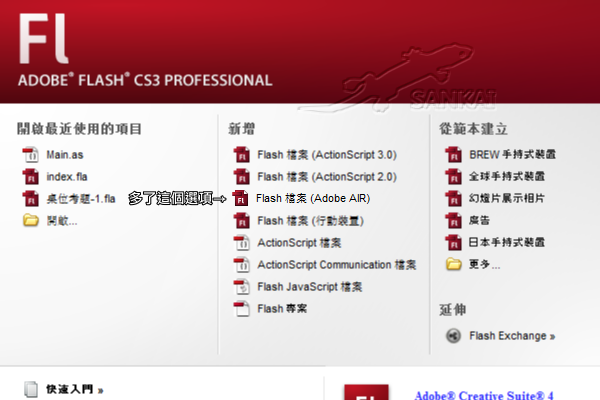Select the 全球手持式裝置 template

[x=507, y=176]
